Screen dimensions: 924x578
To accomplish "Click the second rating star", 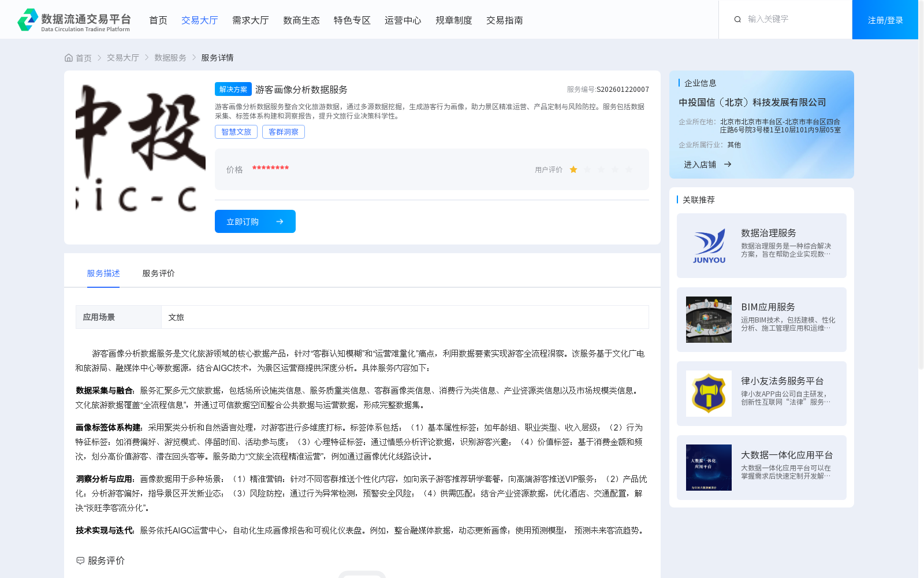I will tap(587, 169).
